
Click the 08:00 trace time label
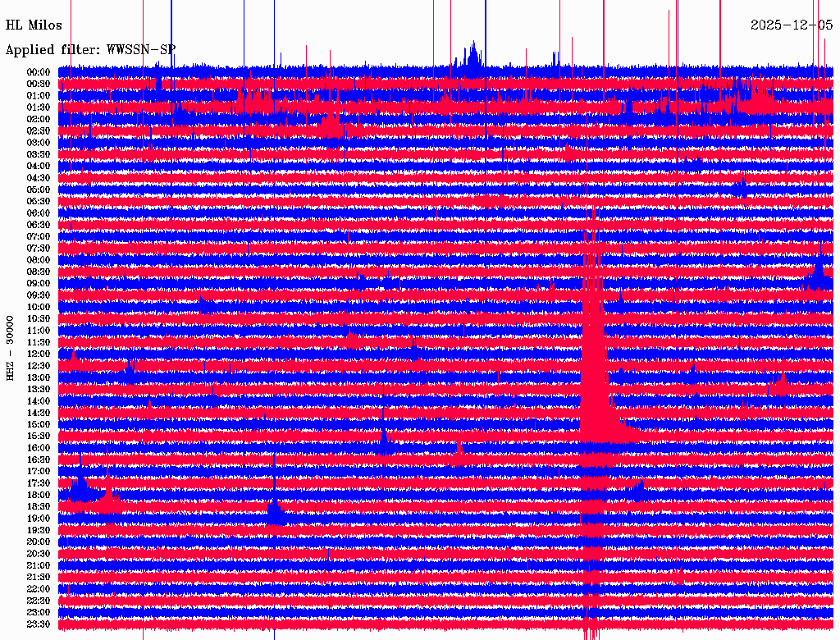(x=39, y=260)
